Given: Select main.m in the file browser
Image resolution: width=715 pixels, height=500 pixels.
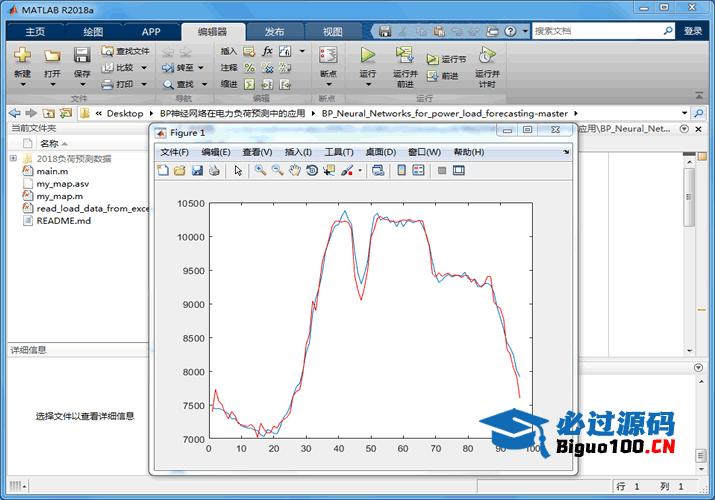Looking at the screenshot, I should click(x=50, y=172).
